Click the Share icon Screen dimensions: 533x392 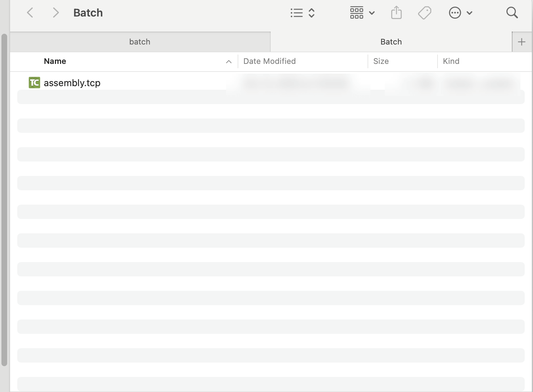click(396, 13)
